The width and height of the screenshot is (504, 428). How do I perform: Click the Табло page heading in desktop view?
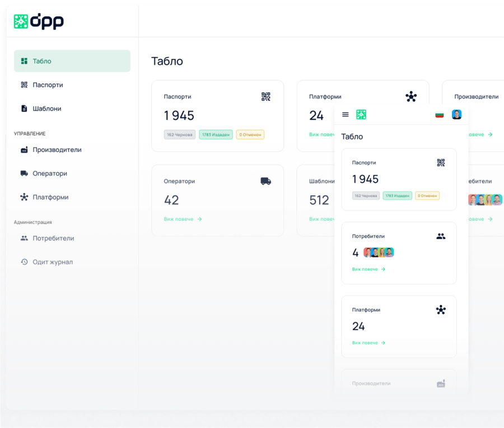coord(167,61)
